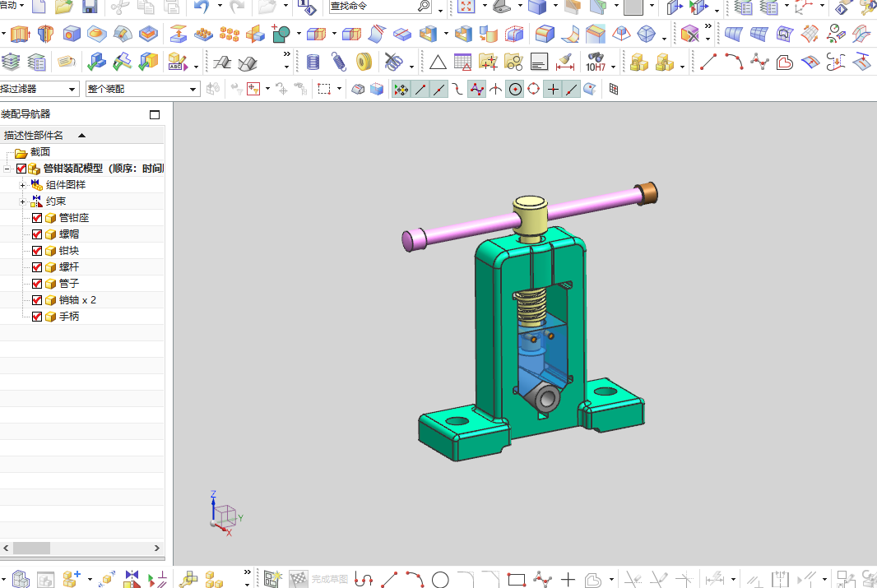Click the Delete Face icon
The image size is (877, 588).
(x=689, y=34)
